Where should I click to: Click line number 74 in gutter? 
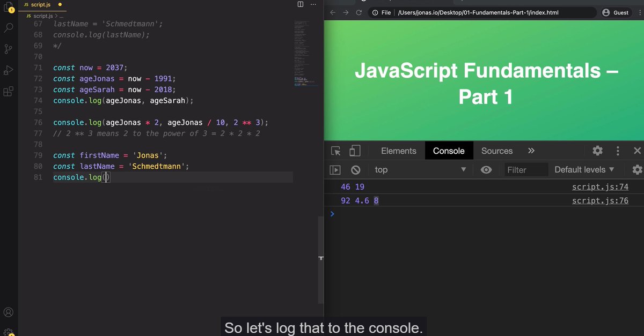click(x=38, y=101)
